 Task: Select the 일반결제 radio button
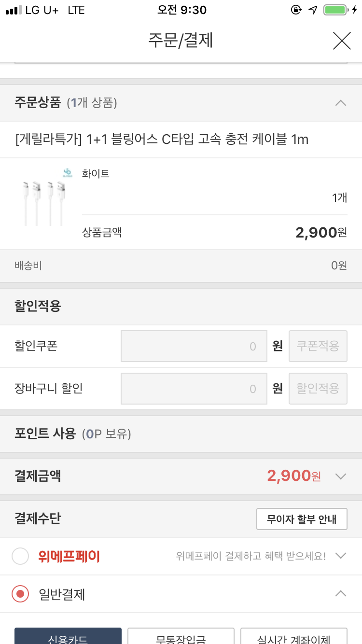tap(20, 594)
